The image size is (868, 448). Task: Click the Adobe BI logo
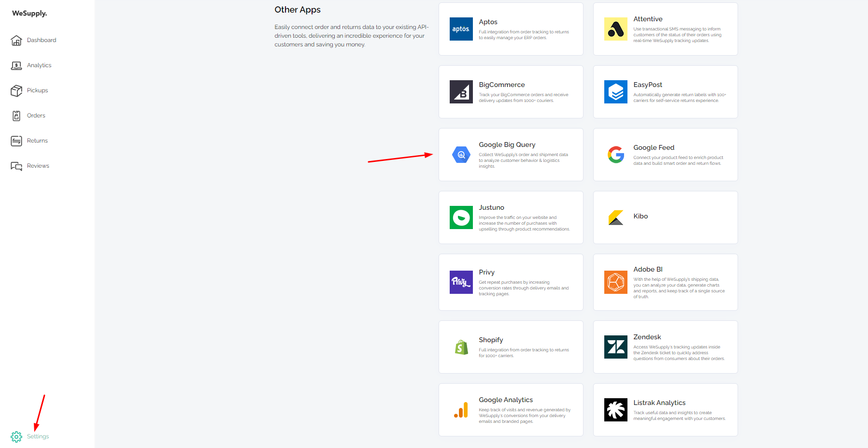coord(616,282)
